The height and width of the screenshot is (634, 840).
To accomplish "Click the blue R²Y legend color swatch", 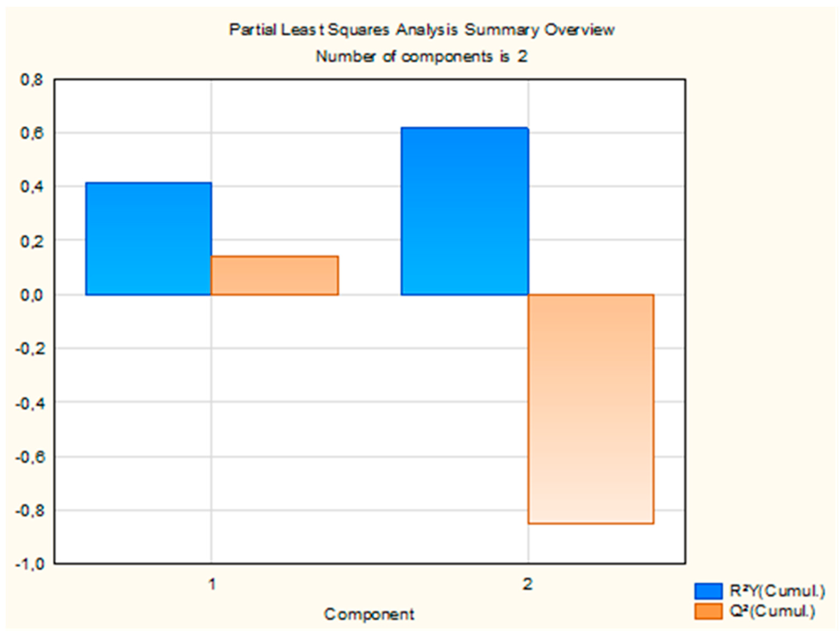I will coord(708,591).
